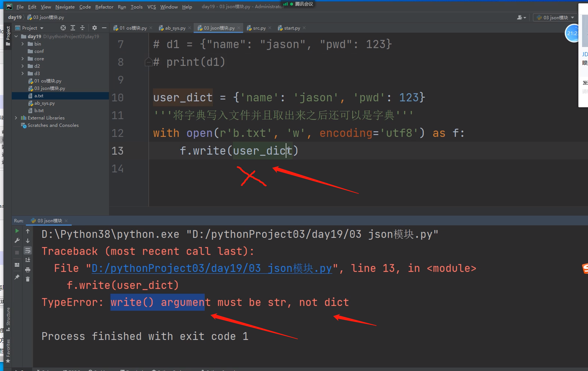Expand the d3 folder arrow

(x=23, y=73)
